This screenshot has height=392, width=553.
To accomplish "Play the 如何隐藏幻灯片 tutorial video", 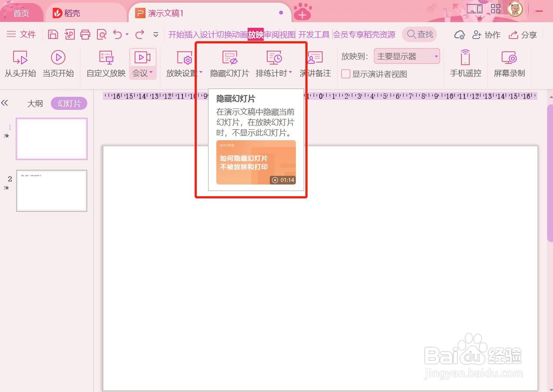I will [256, 162].
